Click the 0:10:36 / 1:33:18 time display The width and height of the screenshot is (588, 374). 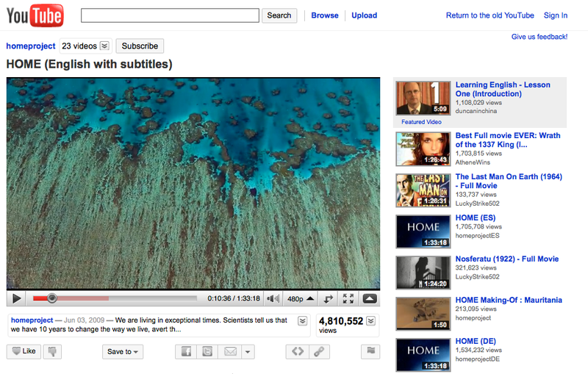coord(234,298)
